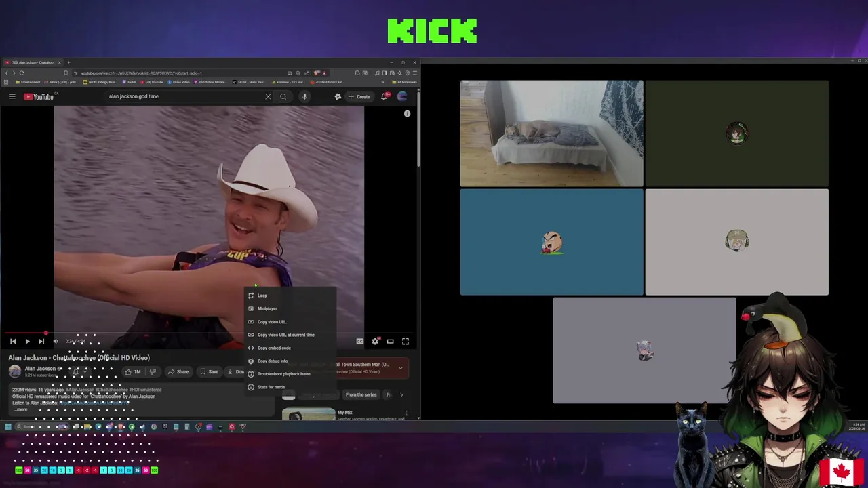This screenshot has width=868, height=488.
Task: Like the video with the 1M thumbs-up
Action: pos(133,371)
